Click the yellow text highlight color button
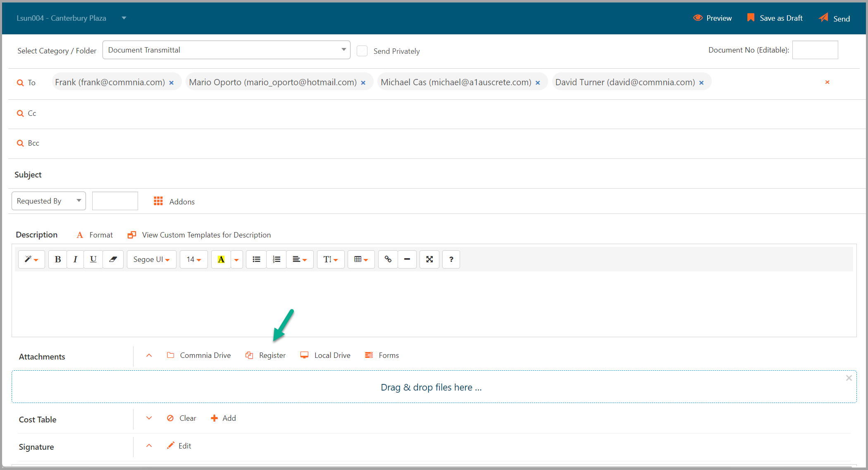Viewport: 868px width, 470px height. tap(221, 259)
